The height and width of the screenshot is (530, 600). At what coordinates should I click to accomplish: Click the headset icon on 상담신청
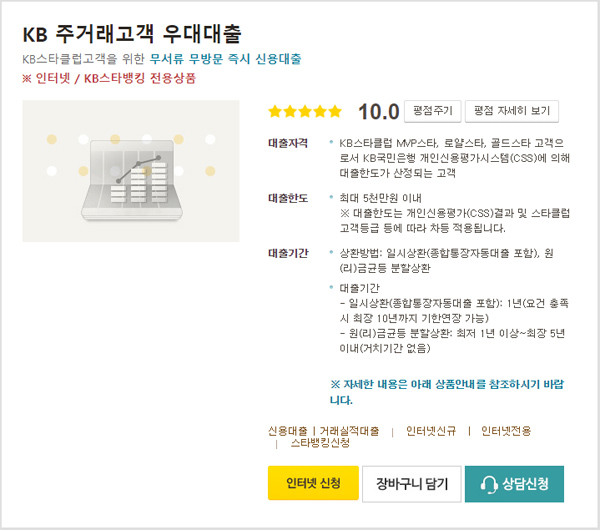[489, 484]
